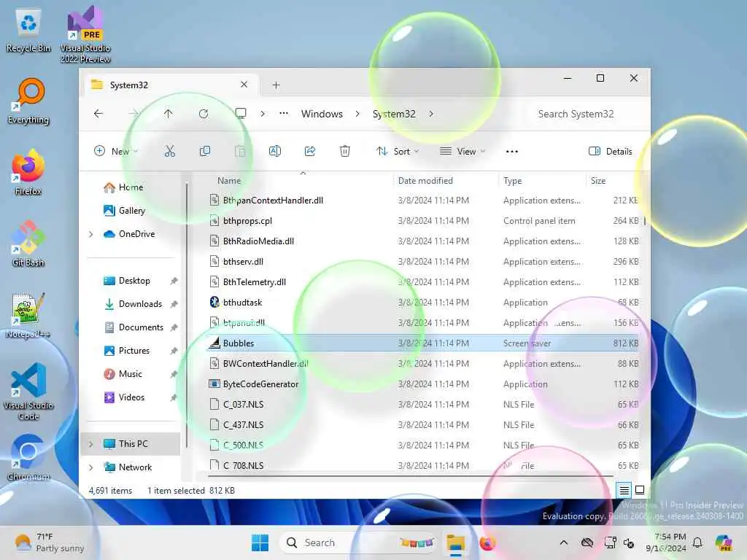Open Firefox desktop icon

coord(28,173)
